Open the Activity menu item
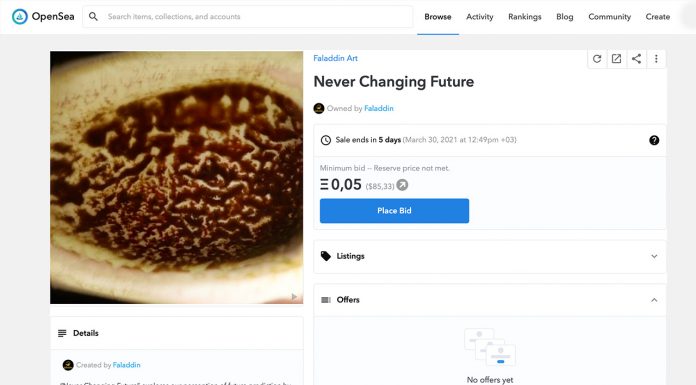Image resolution: width=696 pixels, height=385 pixels. coord(479,17)
